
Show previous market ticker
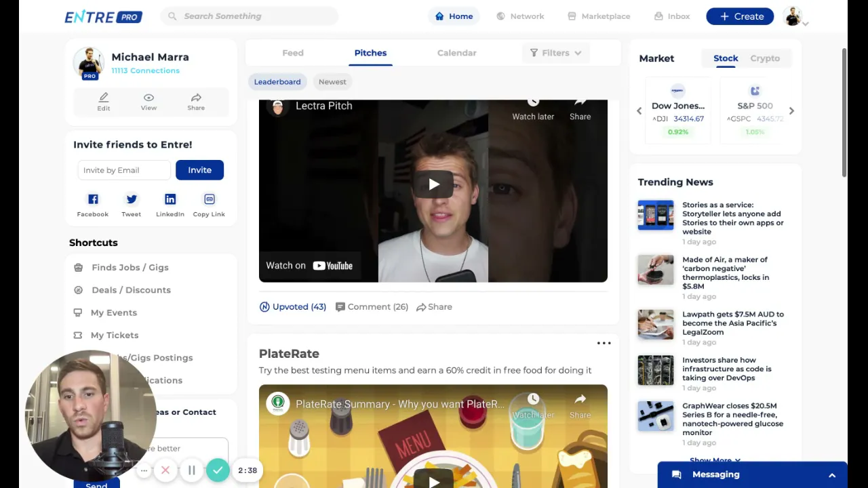coord(639,110)
